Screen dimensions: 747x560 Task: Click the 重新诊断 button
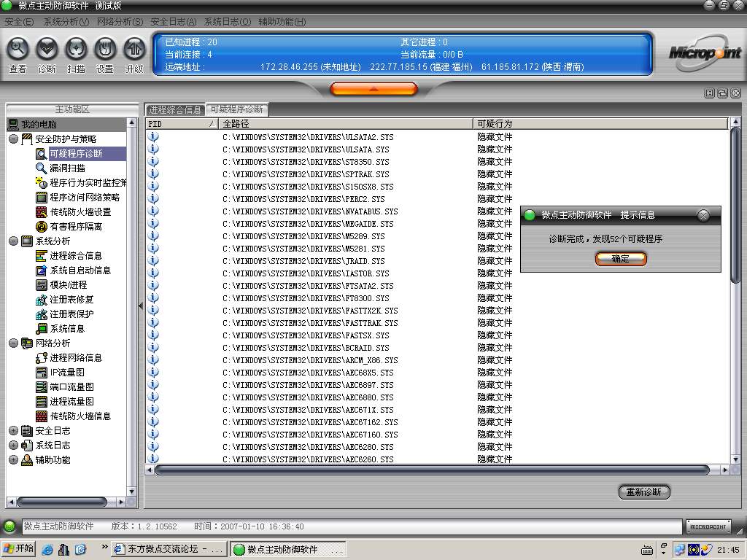(644, 492)
